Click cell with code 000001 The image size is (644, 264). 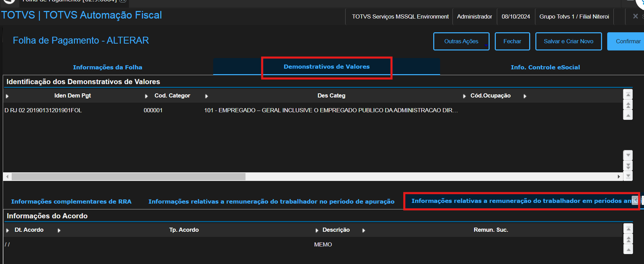click(x=153, y=110)
